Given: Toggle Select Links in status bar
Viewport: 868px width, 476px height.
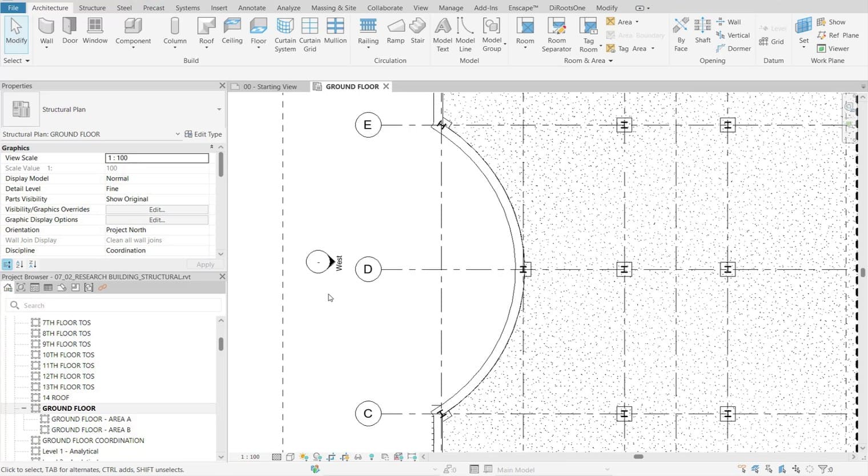Looking at the screenshot, I should 742,469.
